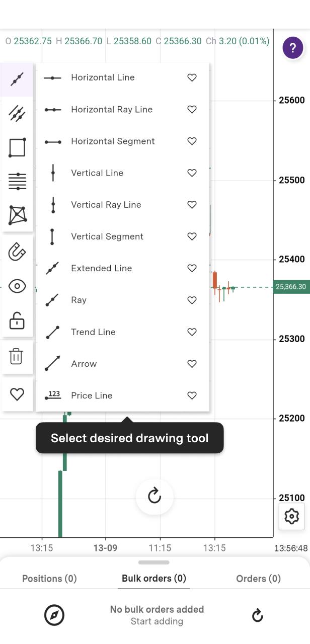Pick Vertical Ray Line option
310x644 pixels.
106,205
